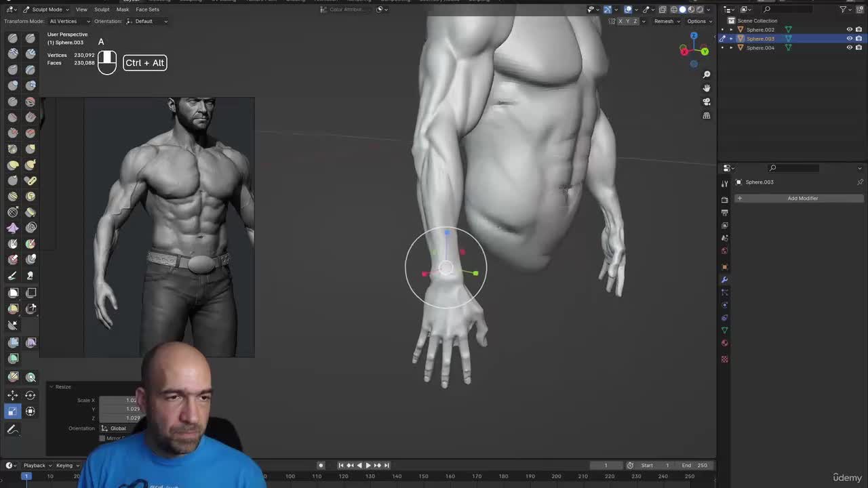The height and width of the screenshot is (488, 868).
Task: Select the Move tool in the left toolbar
Action: pyautogui.click(x=13, y=395)
